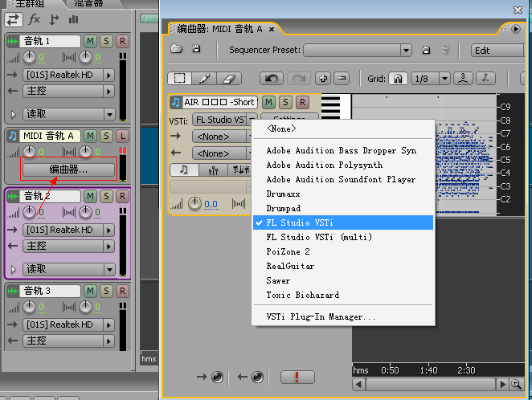
Task: Adjust 音轨 1 volume knob
Action: tap(29, 57)
